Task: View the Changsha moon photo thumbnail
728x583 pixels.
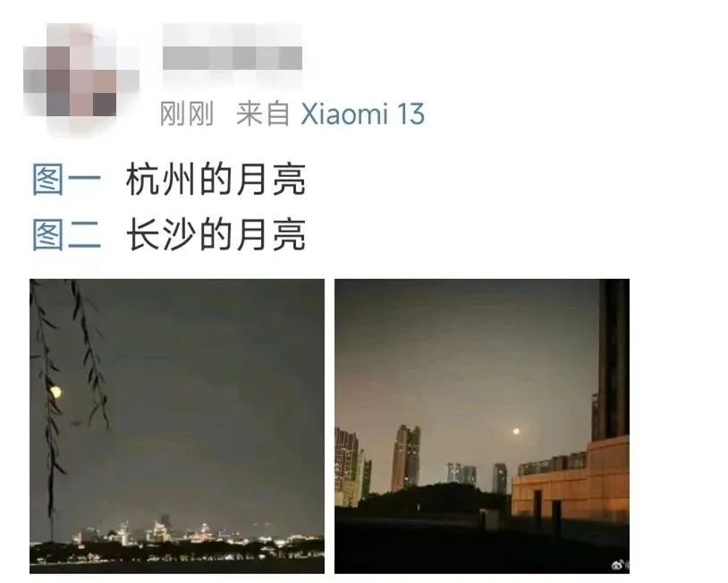Action: pyautogui.click(x=482, y=427)
